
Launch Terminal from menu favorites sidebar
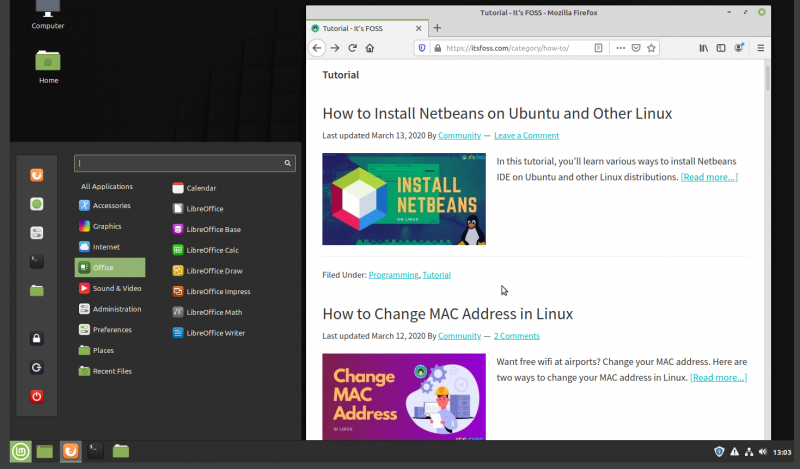coord(37,262)
